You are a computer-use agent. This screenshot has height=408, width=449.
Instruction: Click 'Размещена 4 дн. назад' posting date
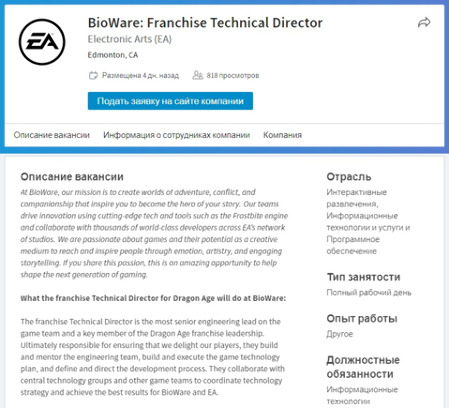(140, 75)
